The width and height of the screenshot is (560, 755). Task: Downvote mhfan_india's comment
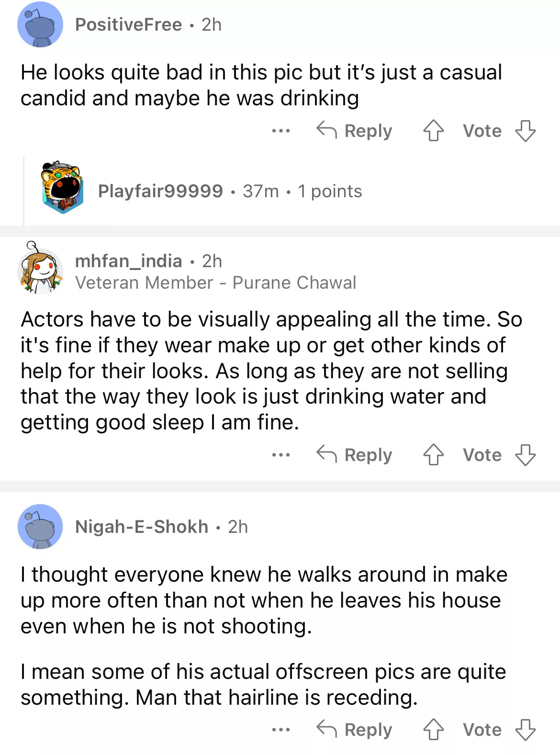coord(525,454)
